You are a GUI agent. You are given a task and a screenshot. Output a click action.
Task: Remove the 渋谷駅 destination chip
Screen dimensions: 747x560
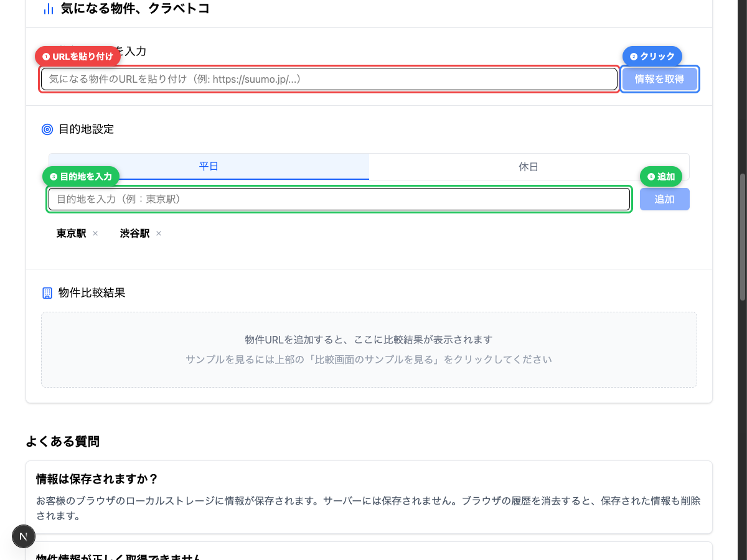pos(158,233)
